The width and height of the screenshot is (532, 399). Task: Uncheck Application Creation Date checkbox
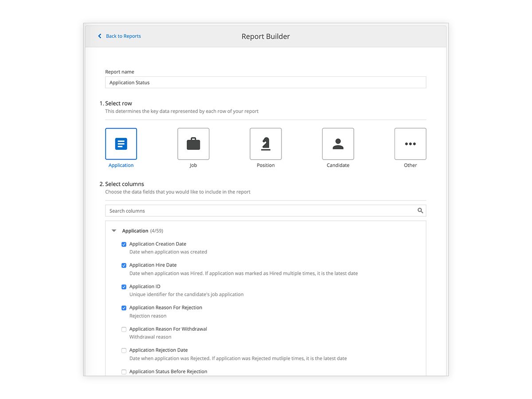point(124,244)
